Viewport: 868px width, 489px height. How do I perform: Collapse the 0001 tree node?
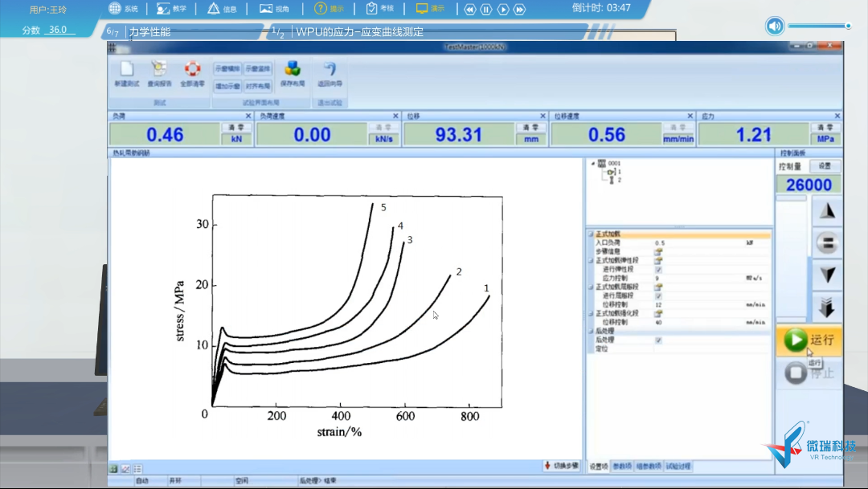(593, 163)
